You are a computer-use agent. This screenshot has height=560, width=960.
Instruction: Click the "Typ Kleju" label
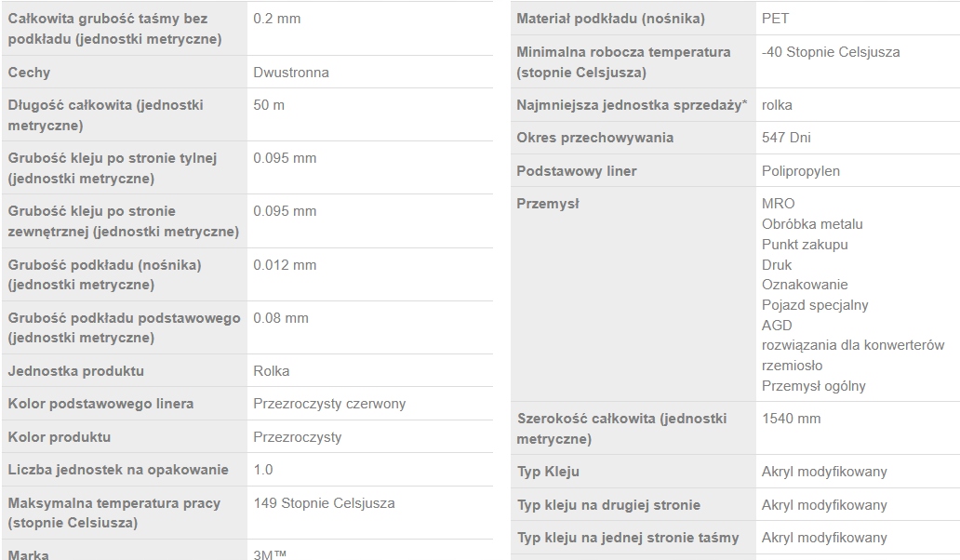pyautogui.click(x=548, y=472)
